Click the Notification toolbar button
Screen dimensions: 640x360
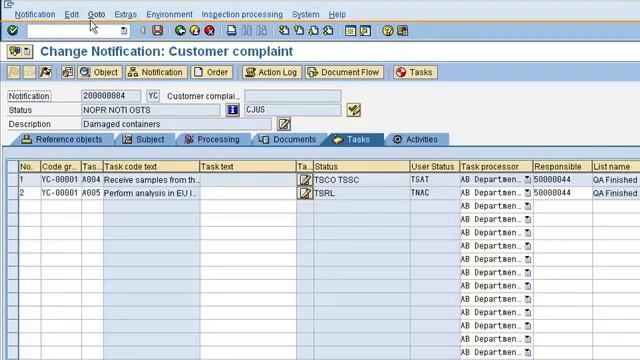(156, 72)
